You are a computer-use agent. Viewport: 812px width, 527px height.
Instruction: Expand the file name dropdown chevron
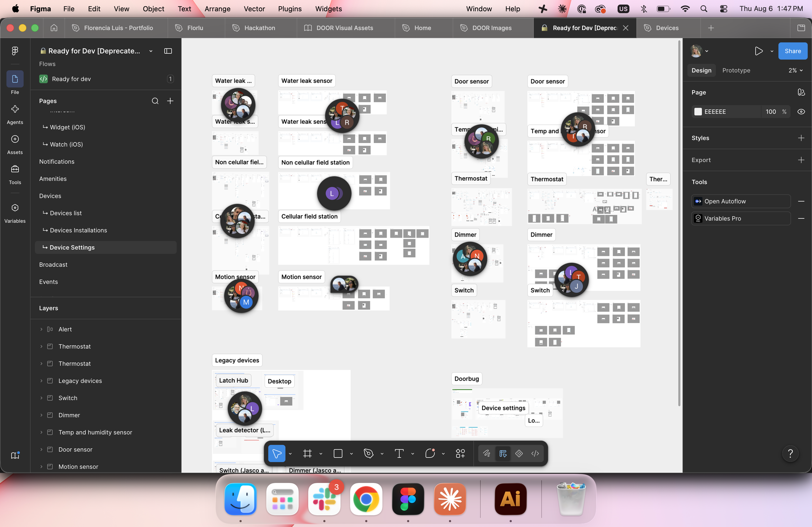click(151, 51)
